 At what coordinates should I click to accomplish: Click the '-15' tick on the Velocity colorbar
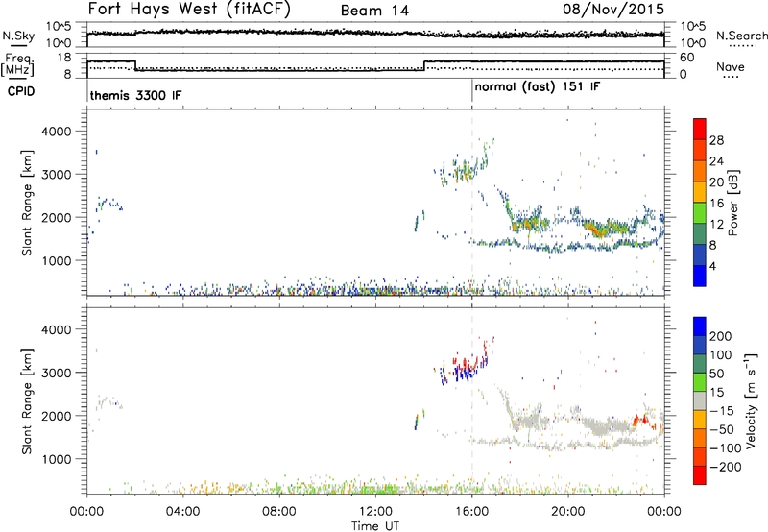coord(722,410)
